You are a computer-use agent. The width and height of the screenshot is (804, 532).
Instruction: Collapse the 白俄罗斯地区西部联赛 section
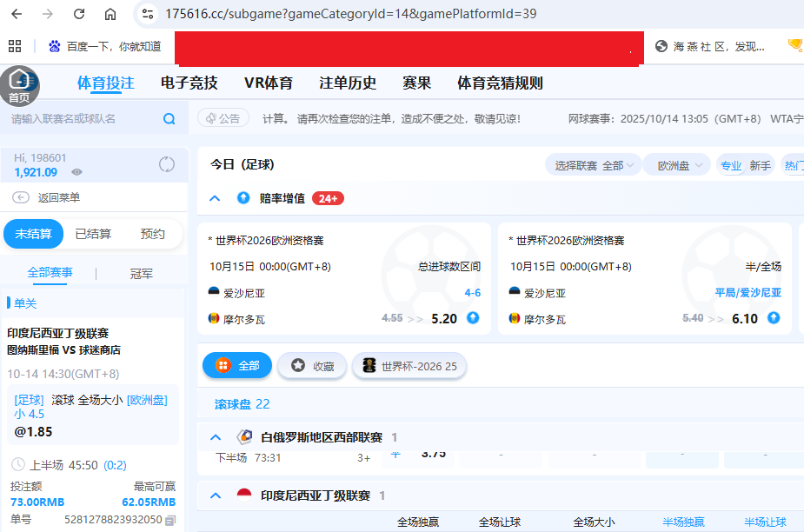215,436
